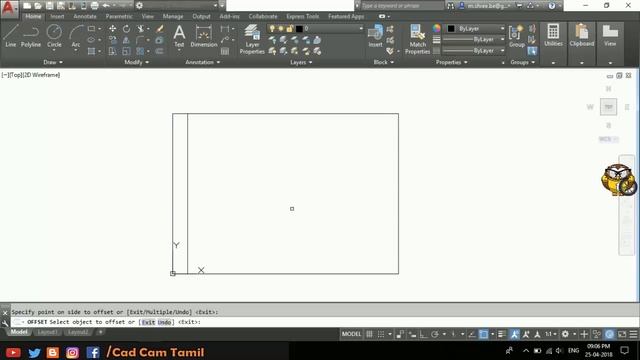Click the Insert block icon
The width and height of the screenshot is (640, 360).
tap(375, 36)
